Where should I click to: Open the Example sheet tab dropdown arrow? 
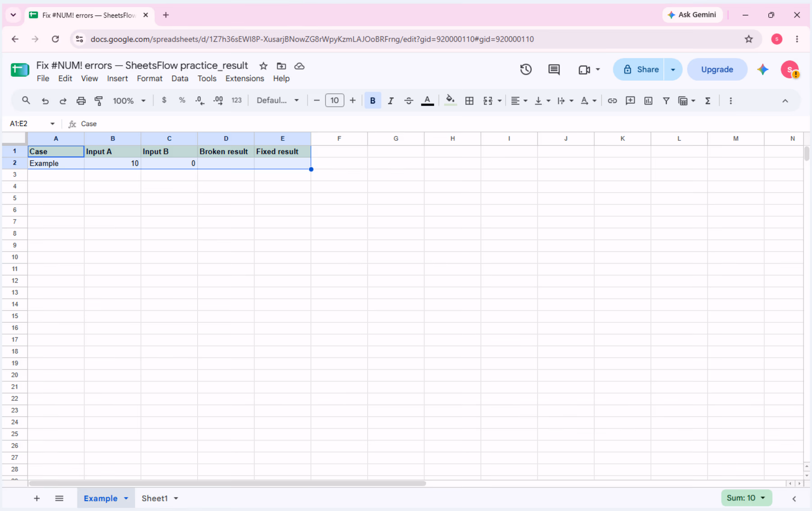pyautogui.click(x=126, y=498)
